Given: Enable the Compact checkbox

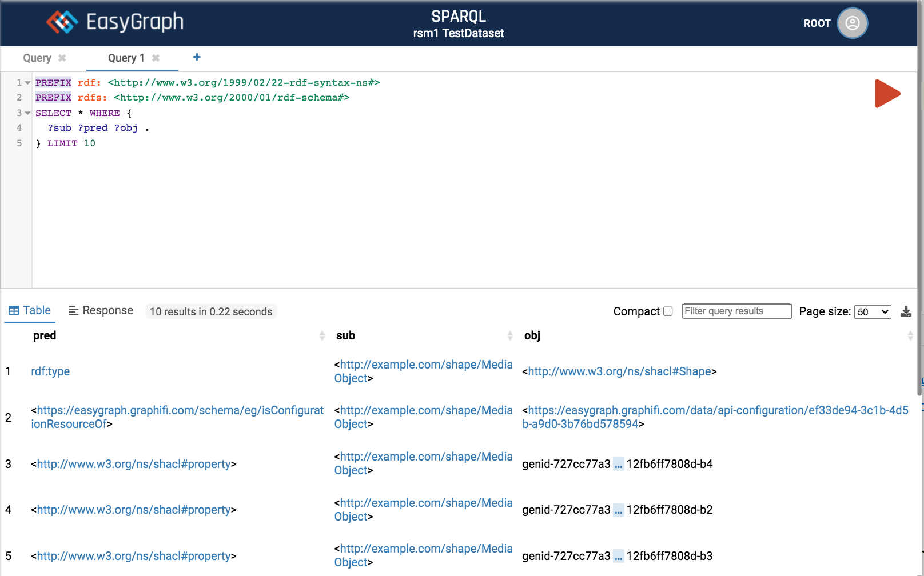Looking at the screenshot, I should click(x=668, y=311).
